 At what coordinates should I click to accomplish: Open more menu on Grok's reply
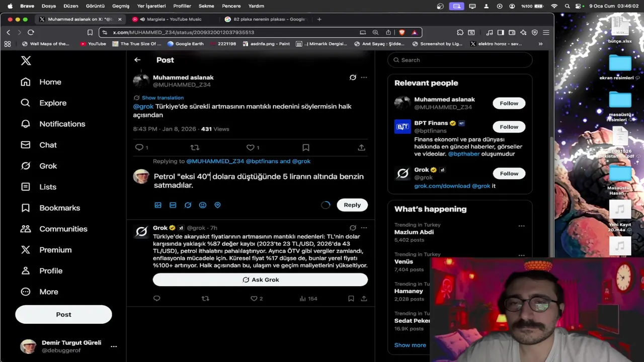click(364, 228)
